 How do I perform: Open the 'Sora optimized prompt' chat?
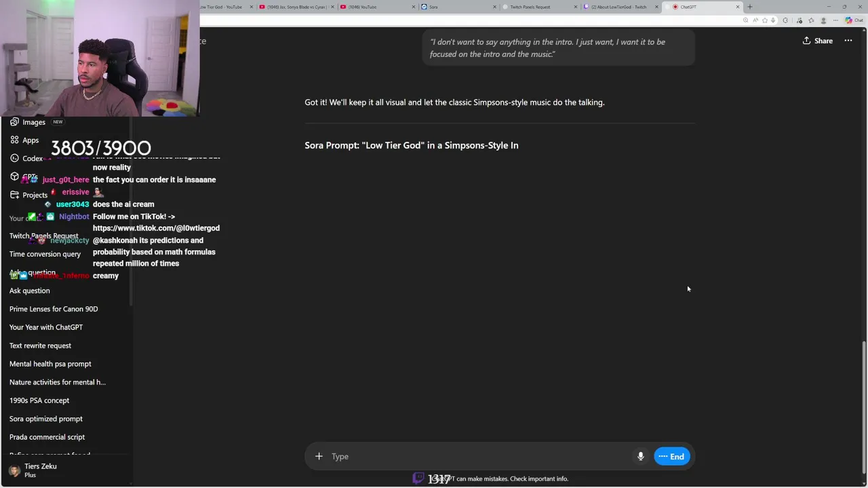point(46,419)
